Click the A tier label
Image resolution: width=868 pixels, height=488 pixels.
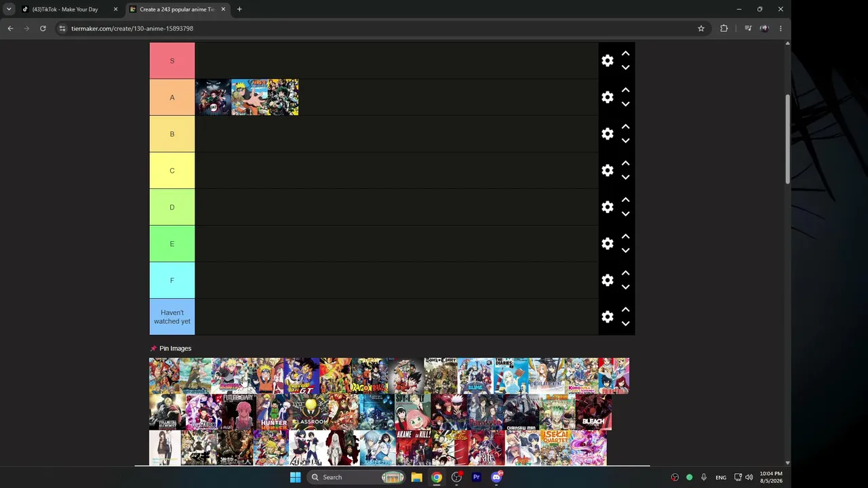point(172,98)
